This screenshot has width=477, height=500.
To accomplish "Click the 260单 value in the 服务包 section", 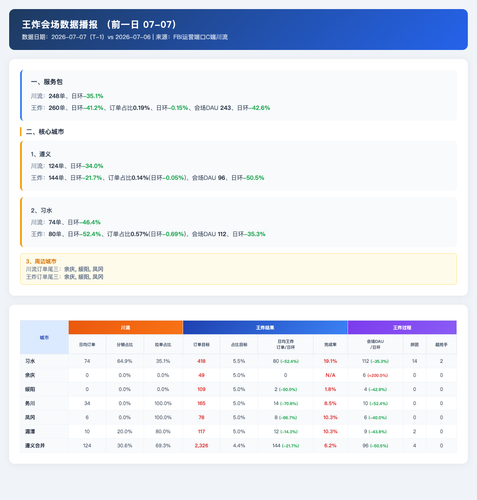I will pos(57,108).
